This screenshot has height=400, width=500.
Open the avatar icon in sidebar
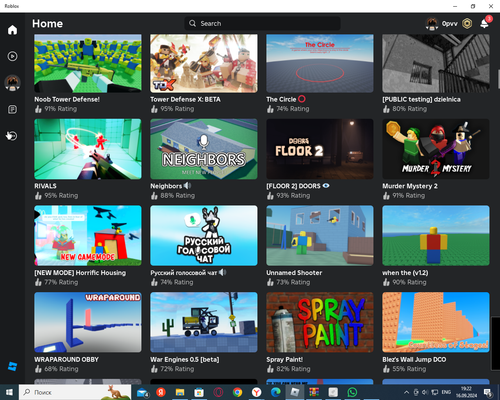(12, 83)
